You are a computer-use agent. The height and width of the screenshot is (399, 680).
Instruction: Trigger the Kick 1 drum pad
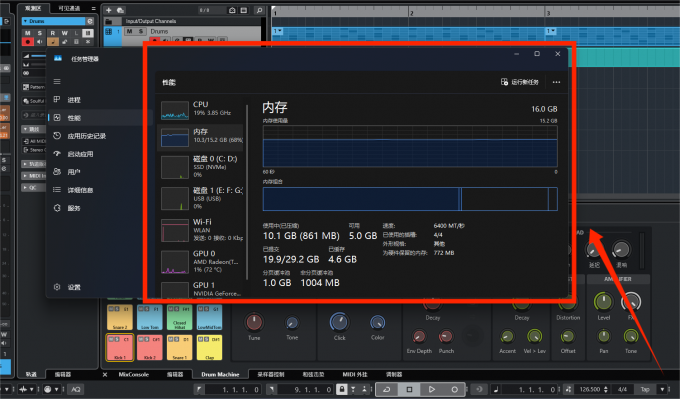click(120, 347)
